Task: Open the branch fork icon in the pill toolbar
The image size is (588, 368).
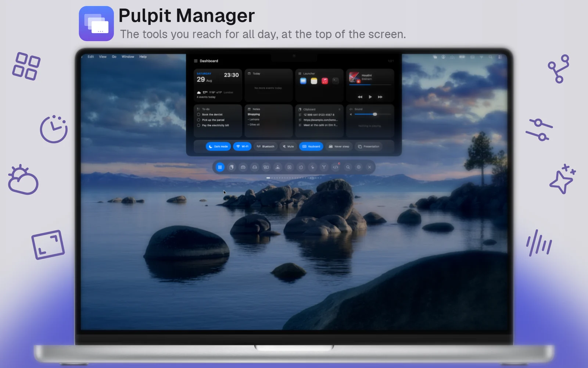Action: (x=324, y=167)
